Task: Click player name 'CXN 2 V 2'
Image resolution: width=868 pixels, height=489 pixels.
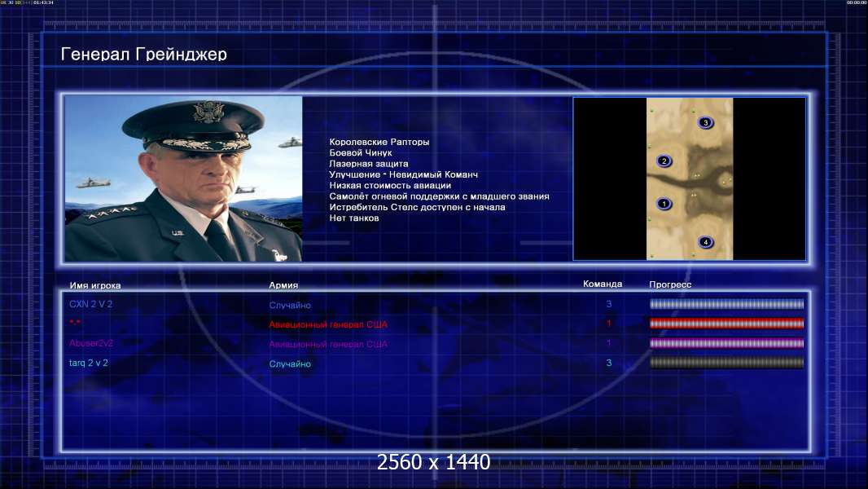Action: (x=90, y=304)
